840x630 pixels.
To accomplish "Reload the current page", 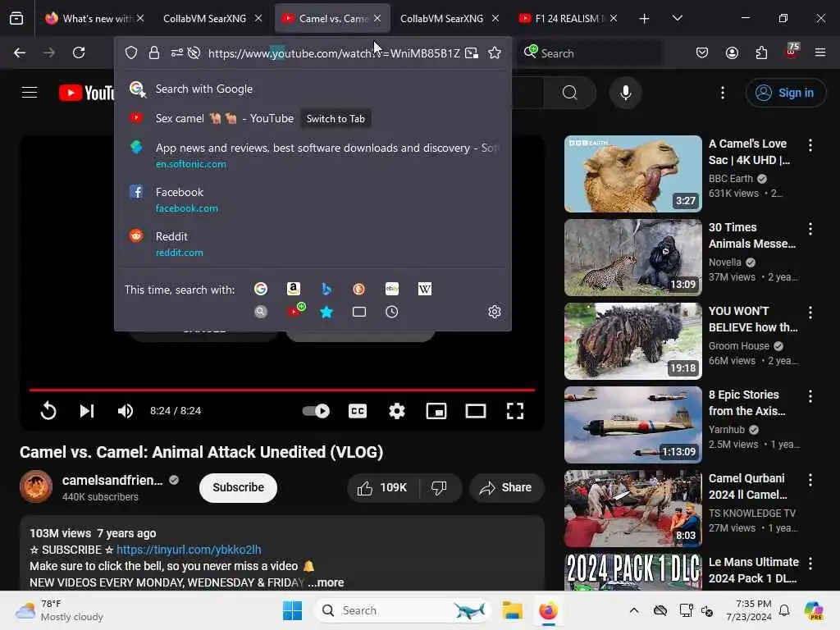I will (79, 52).
